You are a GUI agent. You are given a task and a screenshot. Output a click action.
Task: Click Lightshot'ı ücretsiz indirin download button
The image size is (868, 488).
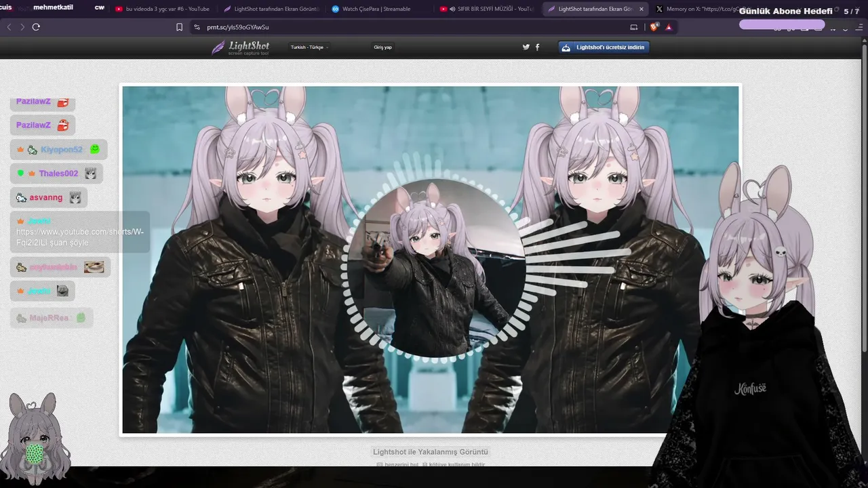[604, 47]
